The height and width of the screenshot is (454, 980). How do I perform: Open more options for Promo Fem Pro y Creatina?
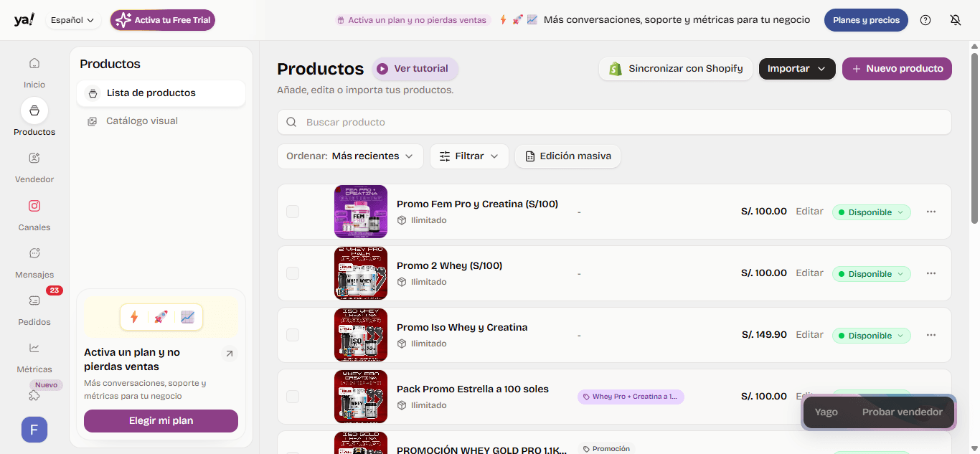[x=931, y=212]
